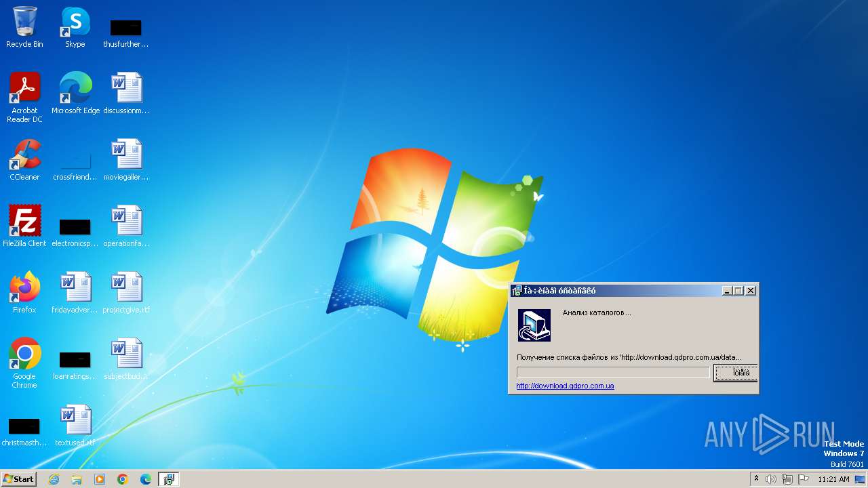
Task: Select the fridayadver Word document
Action: coord(75,292)
